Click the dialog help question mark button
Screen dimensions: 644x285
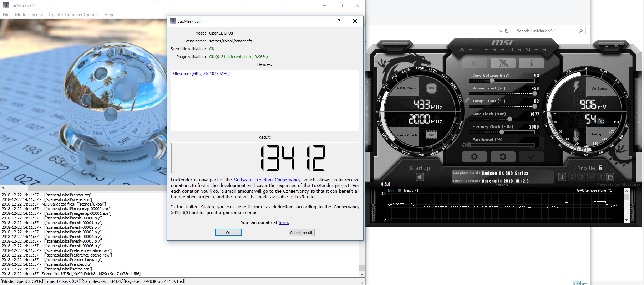coord(339,21)
